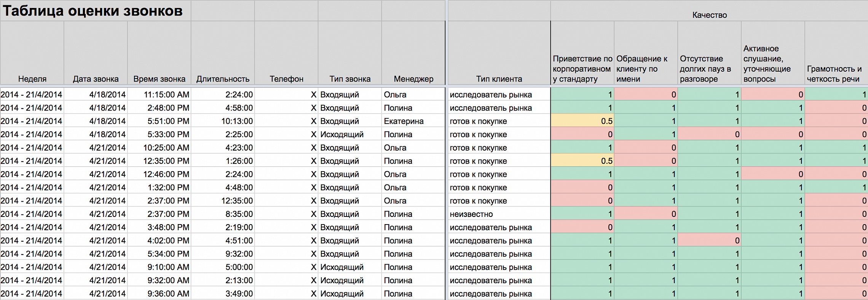The width and height of the screenshot is (868, 300).
Task: Click the call time '5:34:00 PM'
Action: pyautogui.click(x=159, y=254)
